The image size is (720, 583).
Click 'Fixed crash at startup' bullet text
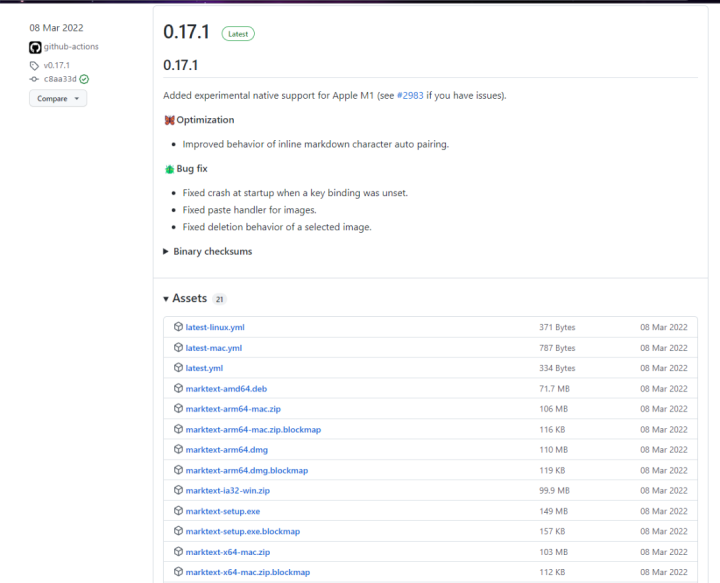[x=295, y=193]
